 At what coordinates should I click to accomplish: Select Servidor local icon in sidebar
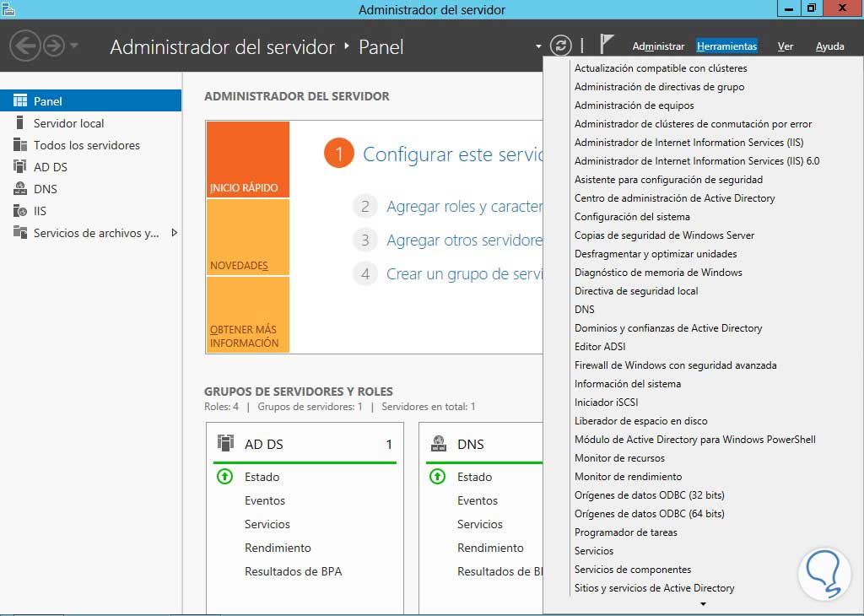point(20,122)
